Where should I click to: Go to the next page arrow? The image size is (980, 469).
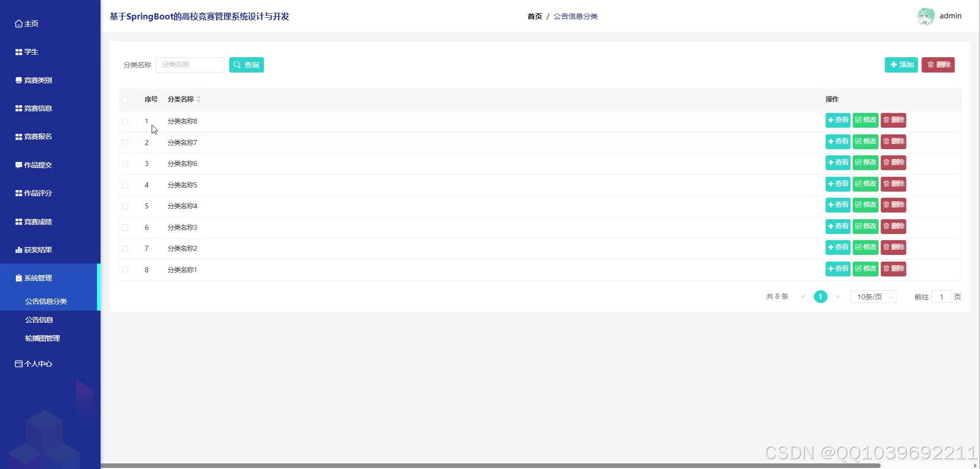[x=838, y=297]
